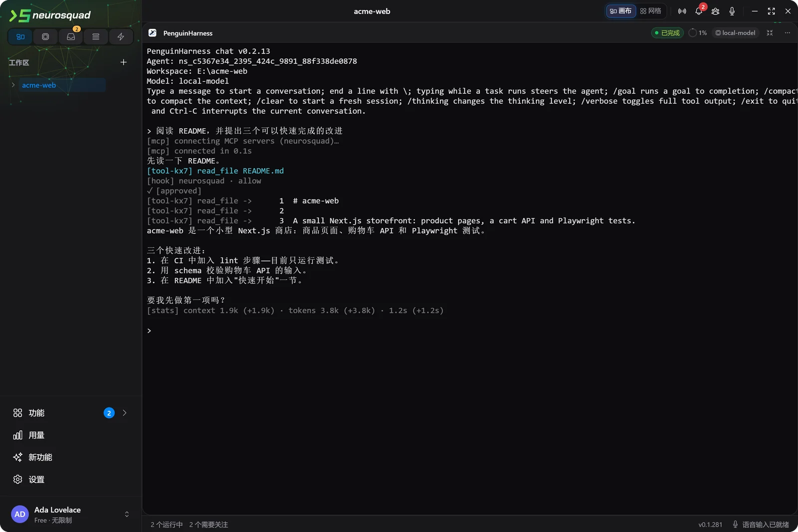Select the list lines sidebar icon

coord(96,37)
